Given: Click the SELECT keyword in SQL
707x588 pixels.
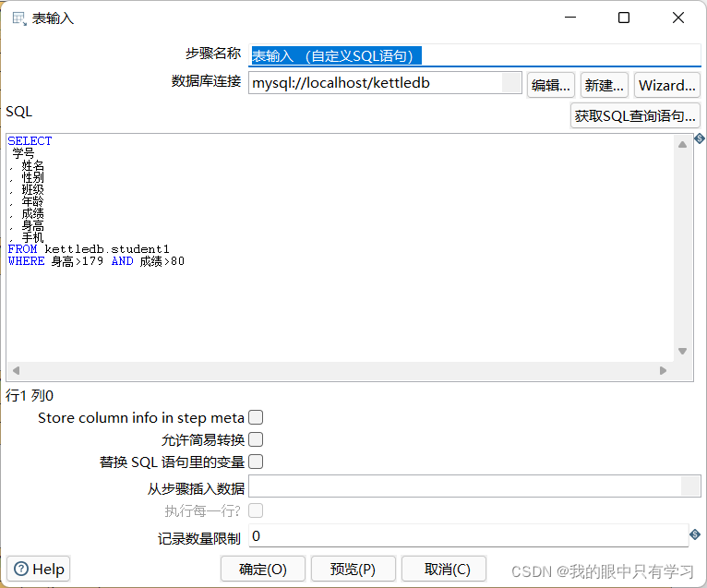Looking at the screenshot, I should pyautogui.click(x=30, y=141).
